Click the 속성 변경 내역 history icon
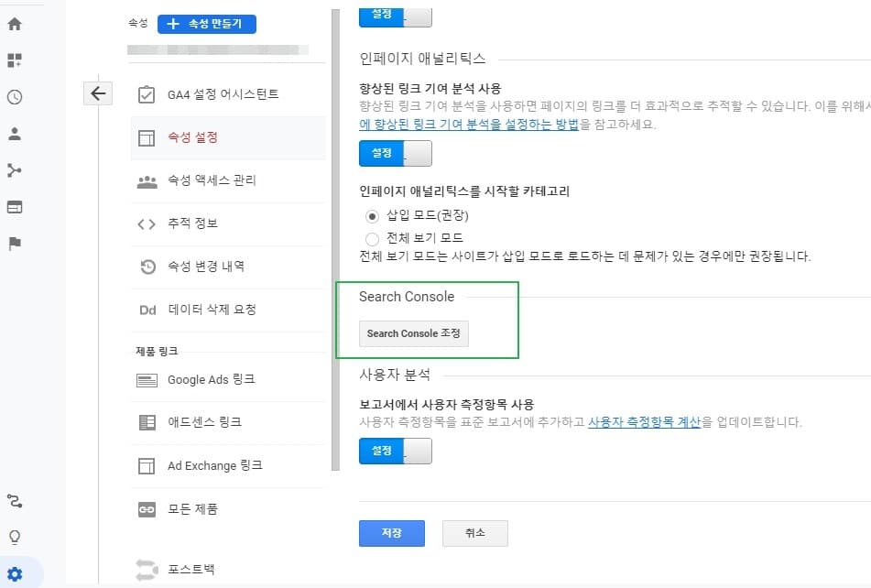This screenshot has height=588, width=871. 147,267
